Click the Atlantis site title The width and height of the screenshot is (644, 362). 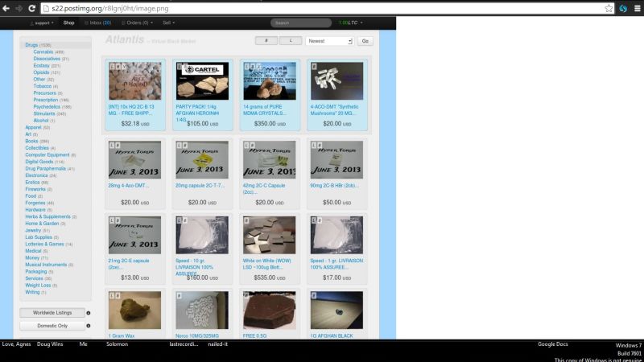point(125,39)
